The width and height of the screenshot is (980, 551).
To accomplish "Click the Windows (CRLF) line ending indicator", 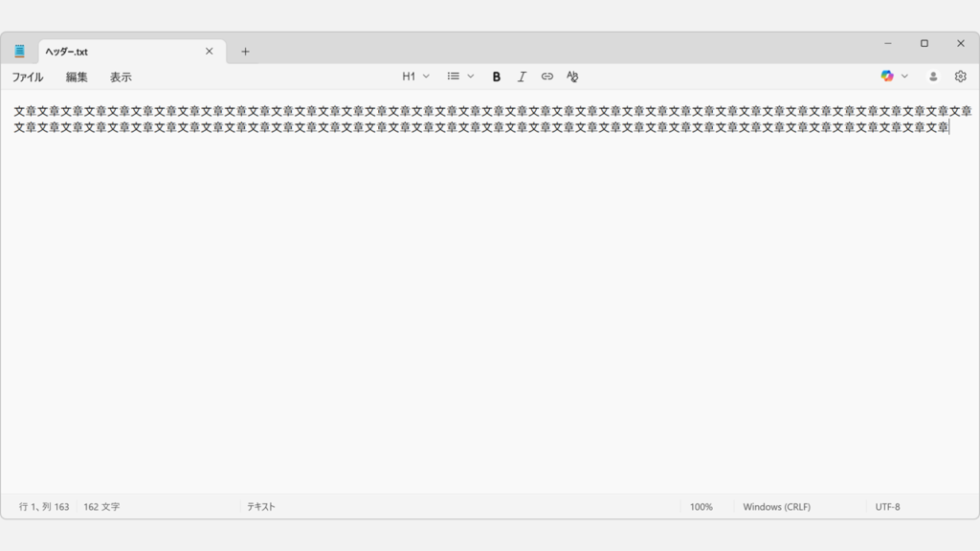I will [777, 507].
